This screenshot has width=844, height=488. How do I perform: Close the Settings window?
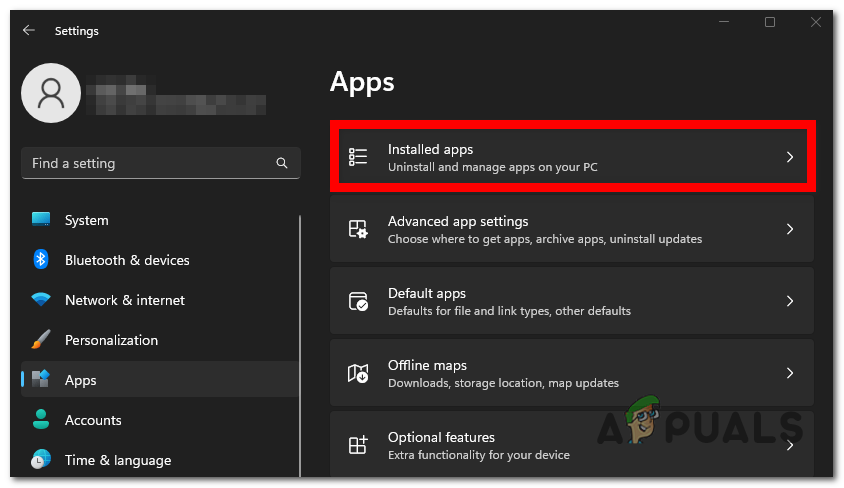click(x=816, y=22)
